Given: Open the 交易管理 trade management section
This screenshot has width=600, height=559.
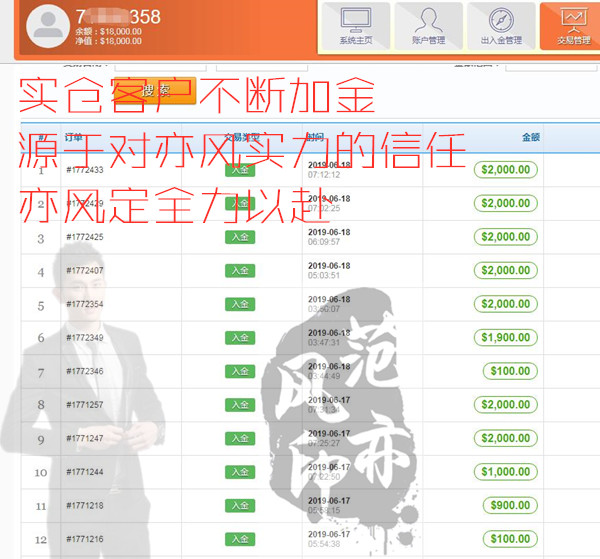Looking at the screenshot, I should [572, 27].
